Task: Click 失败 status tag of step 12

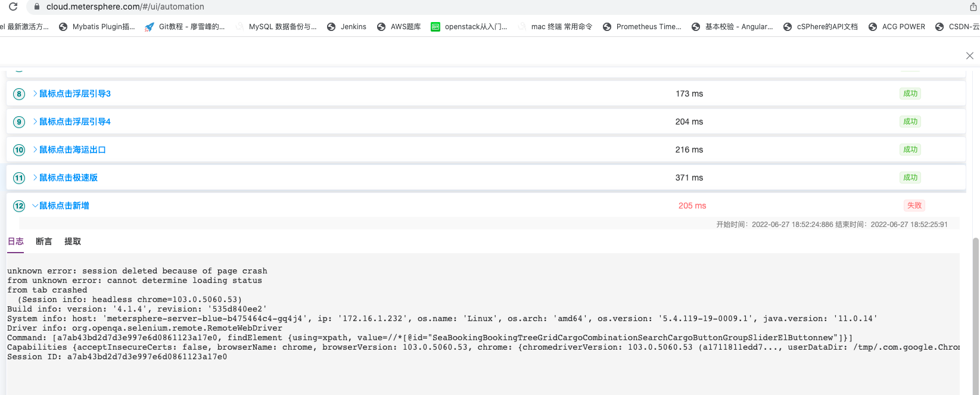Action: (x=914, y=206)
